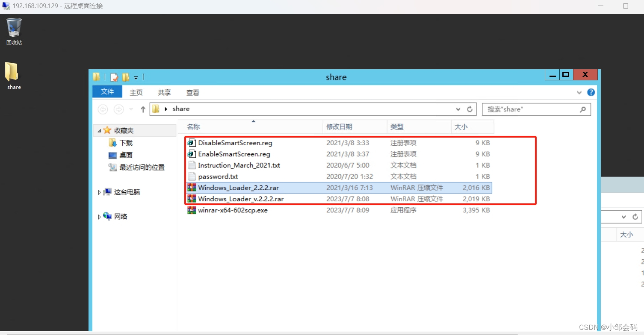Click the 2023/7/7 8:09 date cell
The height and width of the screenshot is (335, 644).
tap(348, 210)
